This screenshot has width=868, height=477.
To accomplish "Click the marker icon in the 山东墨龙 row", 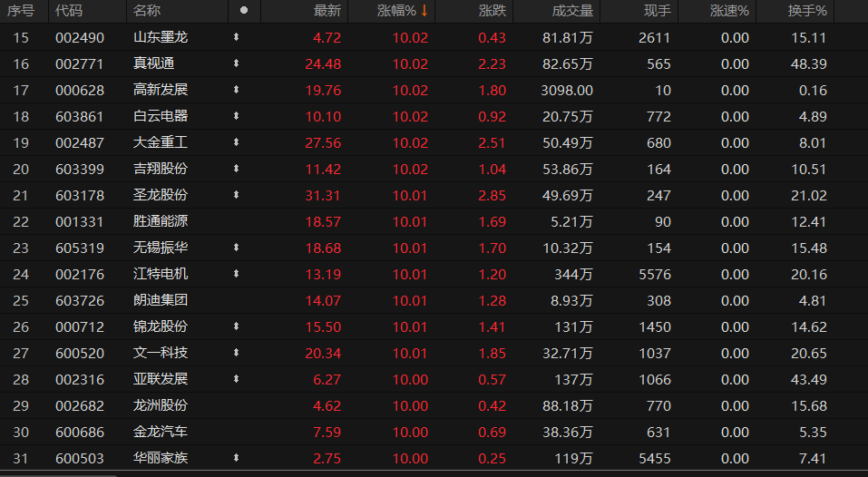I will tap(237, 37).
